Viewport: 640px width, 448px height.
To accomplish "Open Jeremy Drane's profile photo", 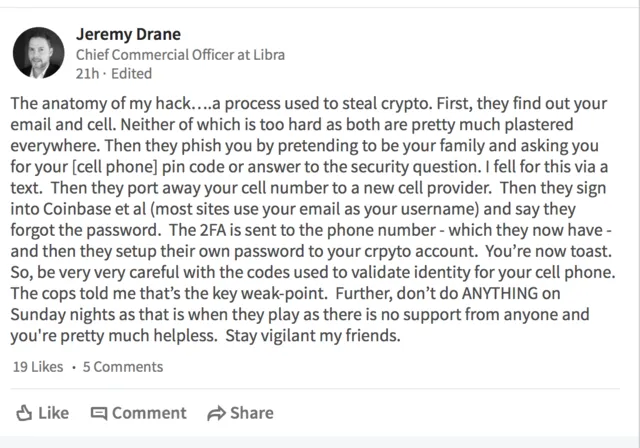I will [x=38, y=53].
